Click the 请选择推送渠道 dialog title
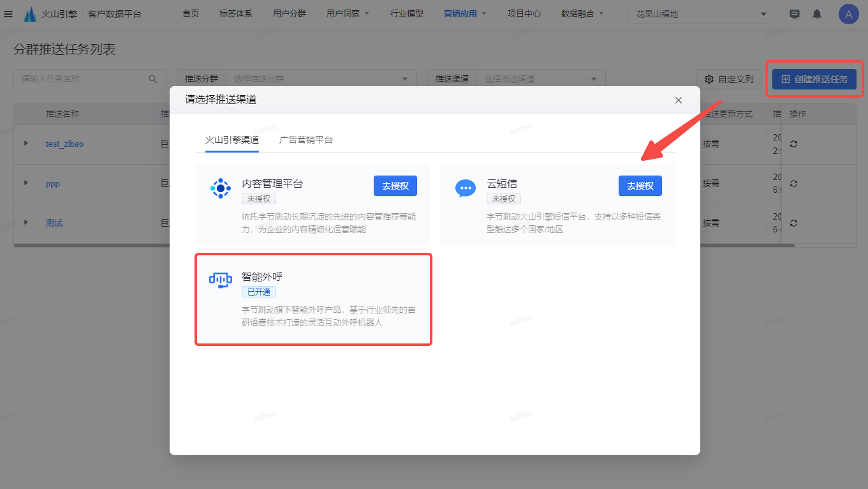 click(x=221, y=100)
